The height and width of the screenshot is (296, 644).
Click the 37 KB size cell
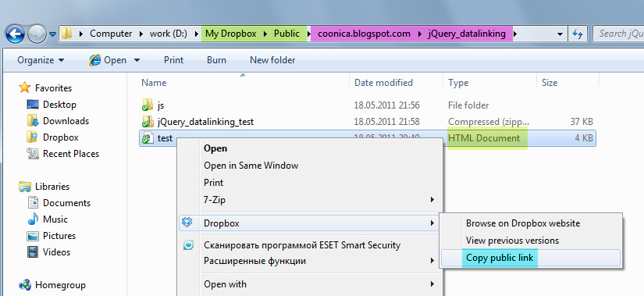point(581,122)
